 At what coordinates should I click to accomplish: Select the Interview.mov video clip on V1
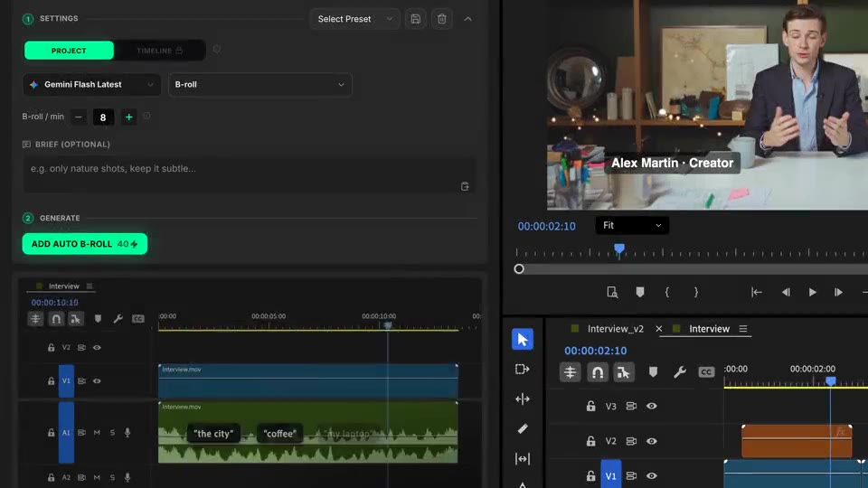(307, 380)
